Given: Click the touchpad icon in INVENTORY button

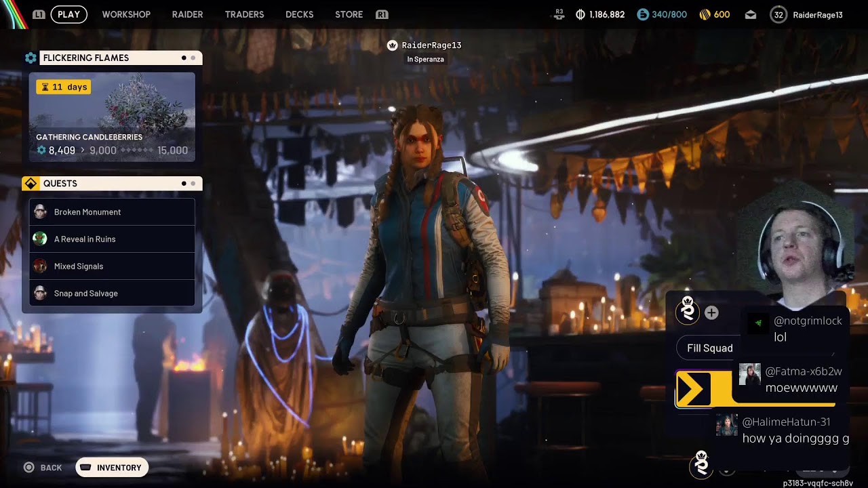Looking at the screenshot, I should click(x=86, y=468).
